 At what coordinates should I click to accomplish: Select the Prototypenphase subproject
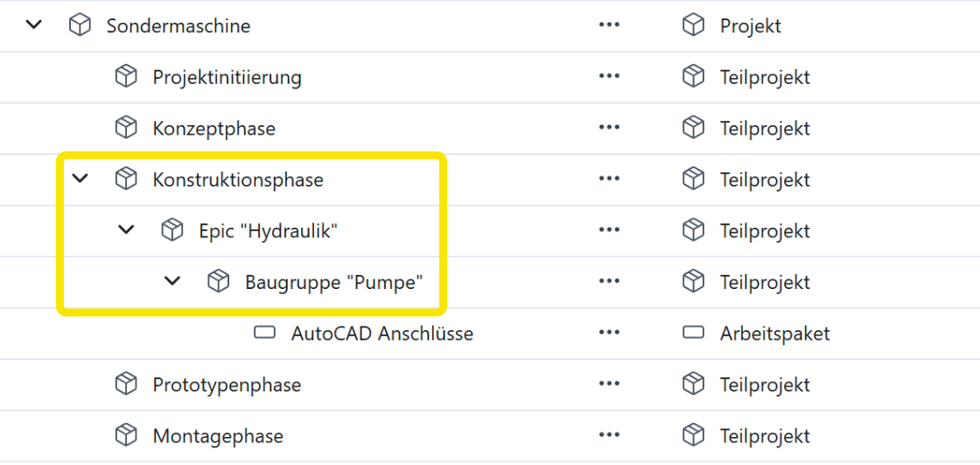(227, 384)
